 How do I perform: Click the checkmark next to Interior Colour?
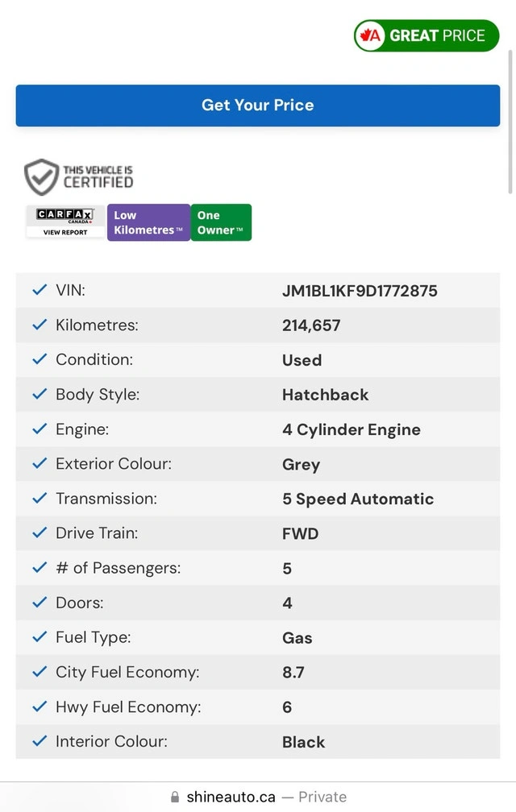point(39,741)
